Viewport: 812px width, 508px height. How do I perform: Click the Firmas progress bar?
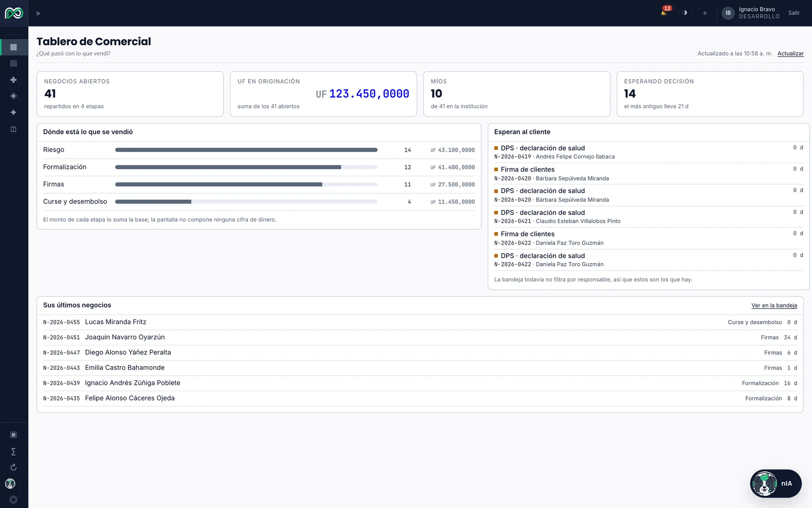[x=246, y=184]
